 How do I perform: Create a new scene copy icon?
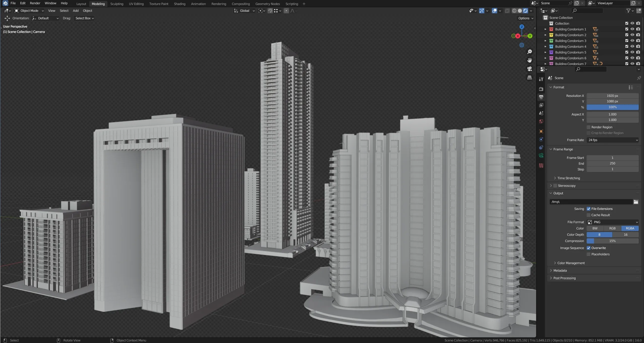pos(577,3)
